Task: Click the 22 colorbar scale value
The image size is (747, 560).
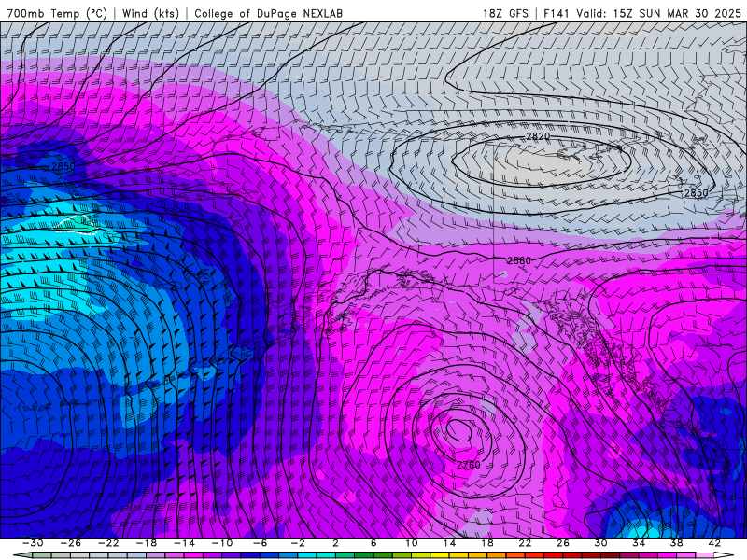Action: [x=525, y=543]
